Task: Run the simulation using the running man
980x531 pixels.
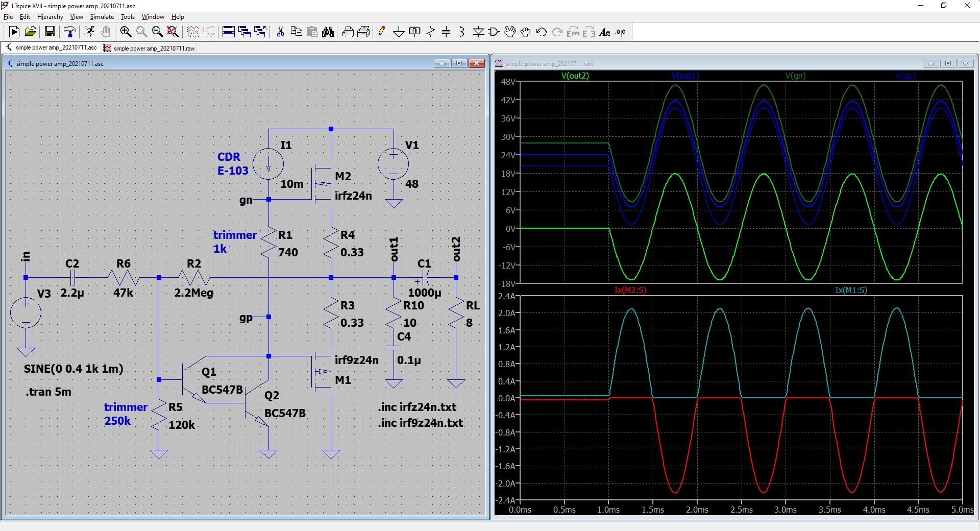Action: (x=89, y=32)
